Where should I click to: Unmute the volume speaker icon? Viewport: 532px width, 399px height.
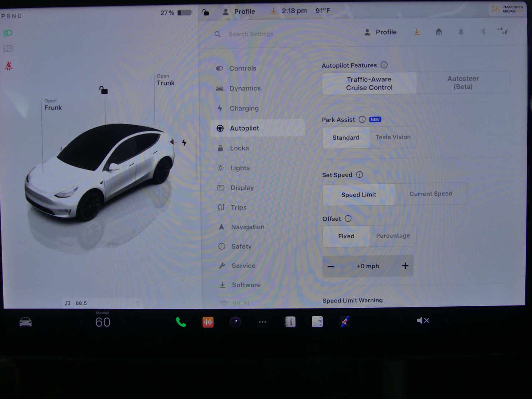coord(423,320)
